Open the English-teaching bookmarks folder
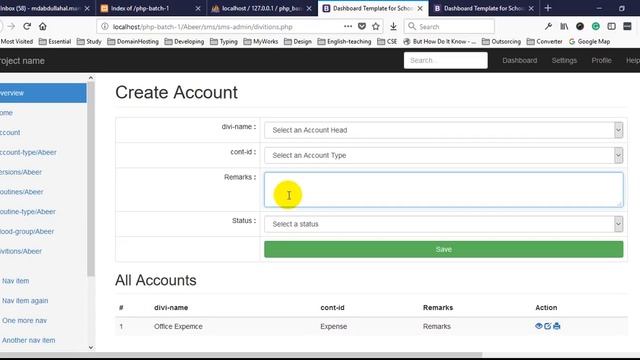 344,42
